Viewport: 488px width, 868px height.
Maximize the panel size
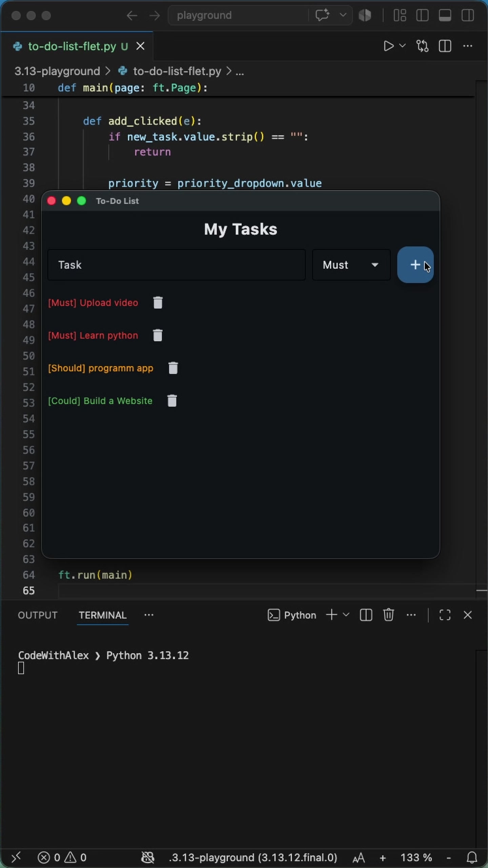click(445, 615)
